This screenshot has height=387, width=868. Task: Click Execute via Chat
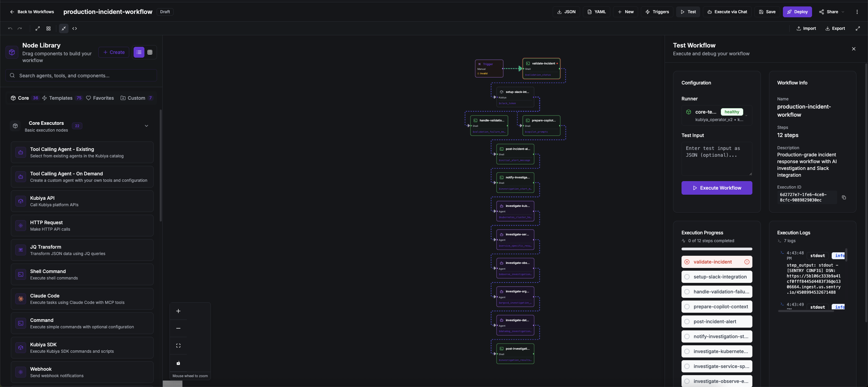[727, 12]
